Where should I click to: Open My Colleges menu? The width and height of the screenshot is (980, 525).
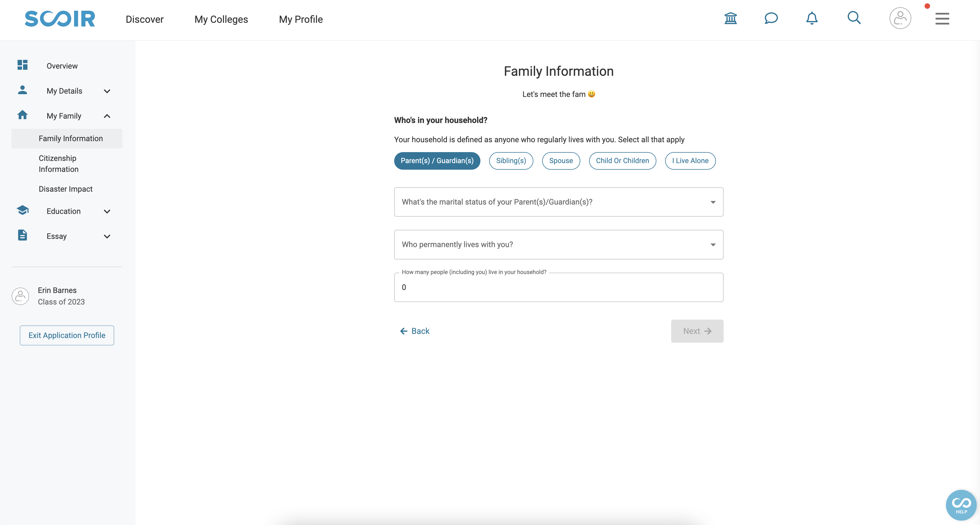[221, 19]
